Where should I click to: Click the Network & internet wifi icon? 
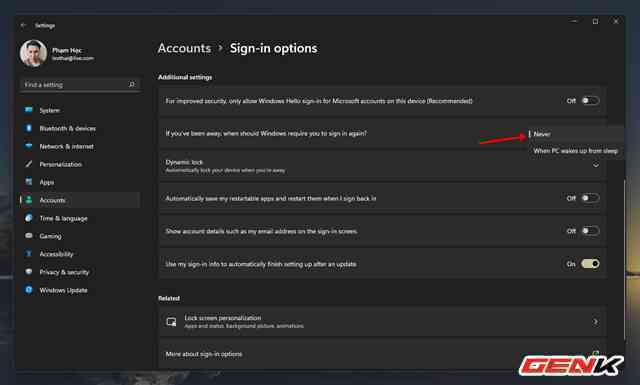point(29,146)
